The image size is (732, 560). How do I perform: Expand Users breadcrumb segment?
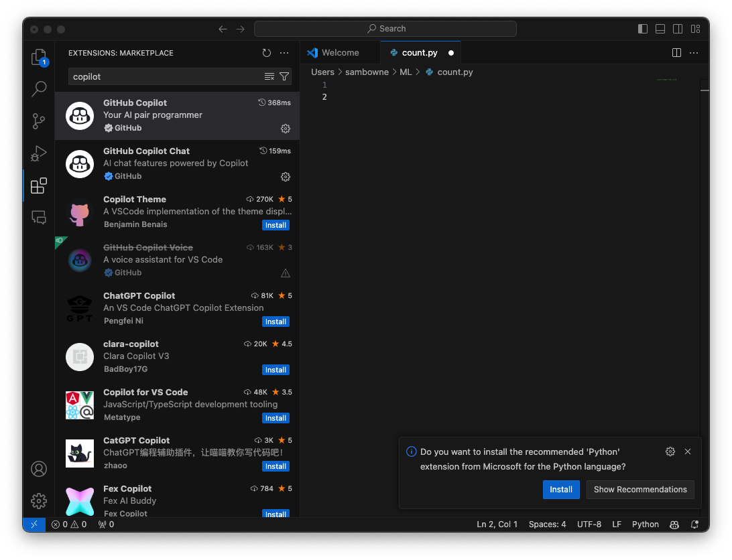(x=322, y=72)
